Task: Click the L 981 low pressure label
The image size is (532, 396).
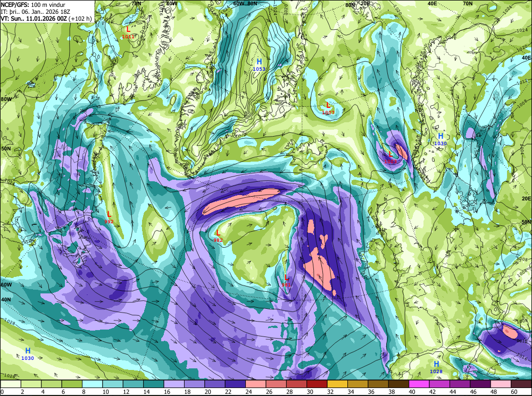Action: (x=286, y=281)
